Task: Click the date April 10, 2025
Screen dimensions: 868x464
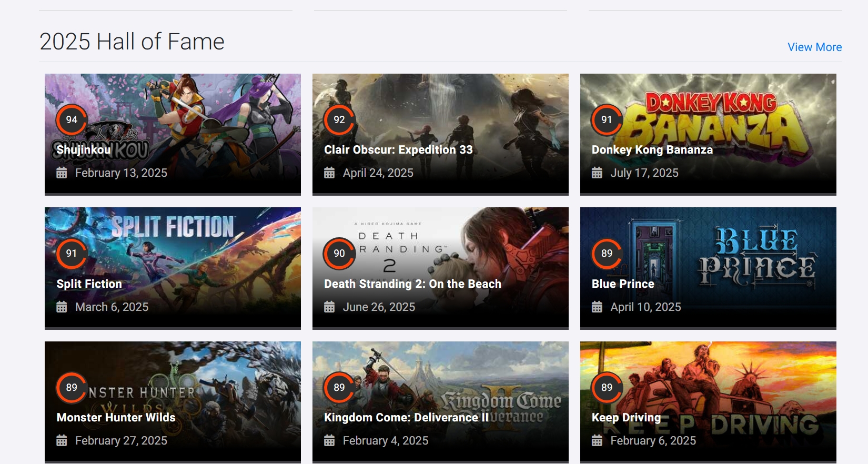Action: 645,307
